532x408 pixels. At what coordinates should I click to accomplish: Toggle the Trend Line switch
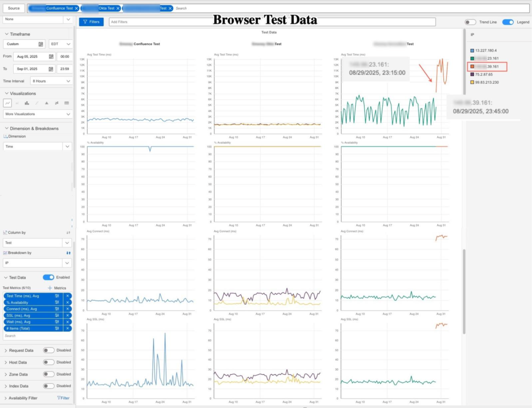tap(470, 22)
